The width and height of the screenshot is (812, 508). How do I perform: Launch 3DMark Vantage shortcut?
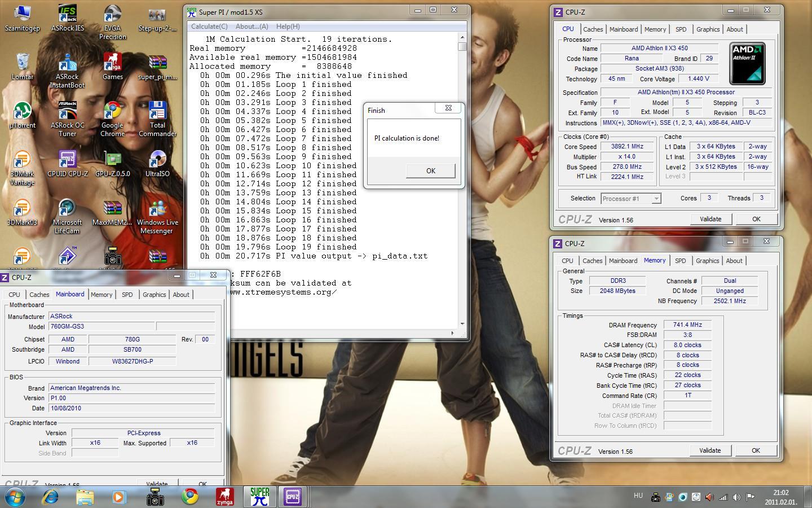pos(23,168)
